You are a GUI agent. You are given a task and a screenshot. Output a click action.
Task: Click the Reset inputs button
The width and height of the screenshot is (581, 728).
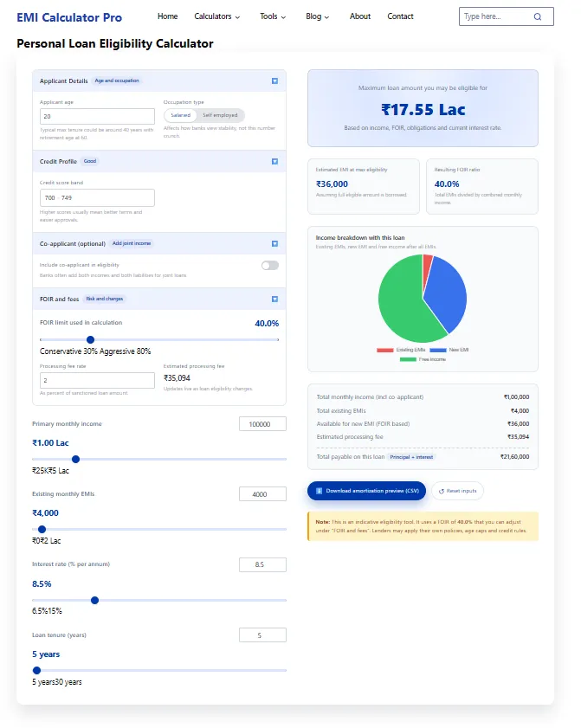pyautogui.click(x=457, y=491)
